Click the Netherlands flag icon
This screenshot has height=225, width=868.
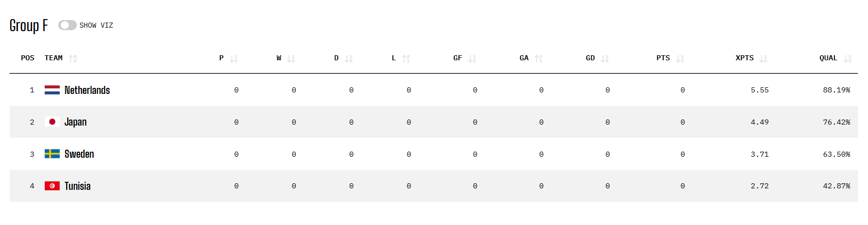tap(52, 90)
